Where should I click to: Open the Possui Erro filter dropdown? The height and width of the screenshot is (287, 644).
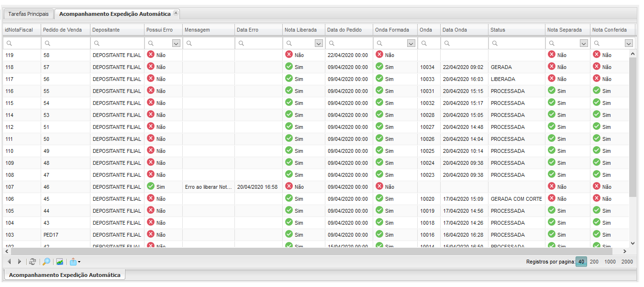(x=176, y=43)
